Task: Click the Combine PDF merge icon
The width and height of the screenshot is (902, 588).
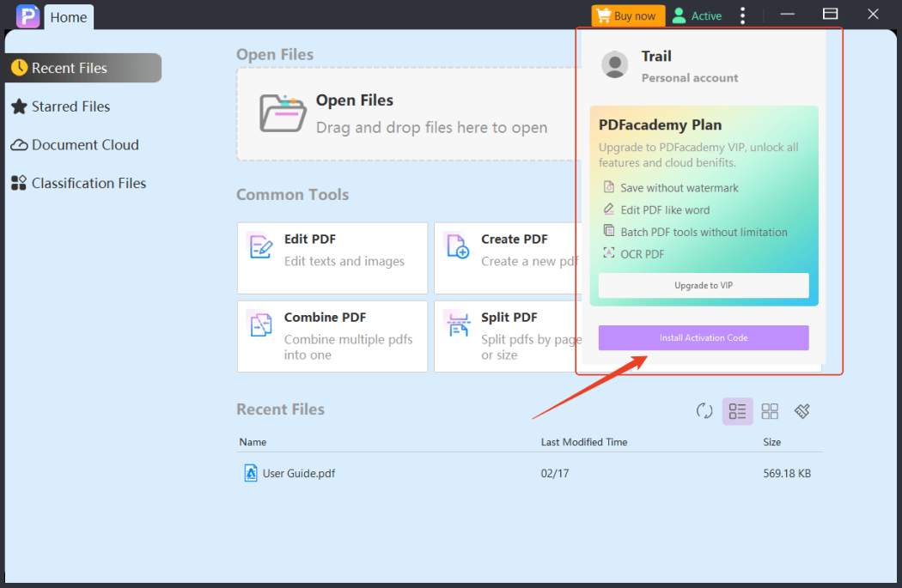Action: (x=260, y=324)
